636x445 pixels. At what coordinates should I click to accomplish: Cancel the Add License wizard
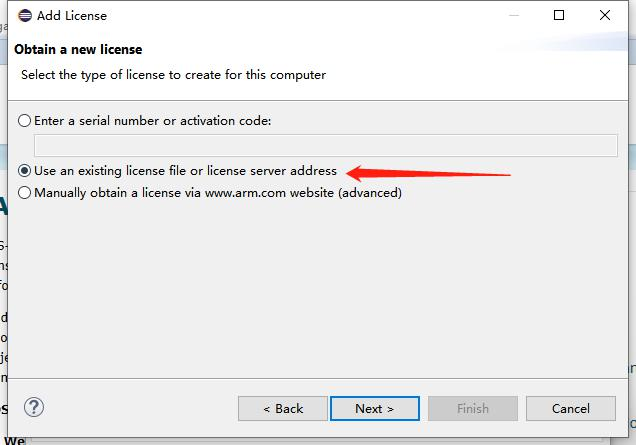(571, 408)
